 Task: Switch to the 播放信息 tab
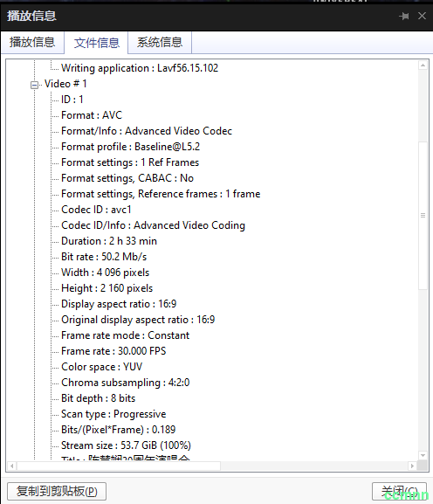coord(32,42)
